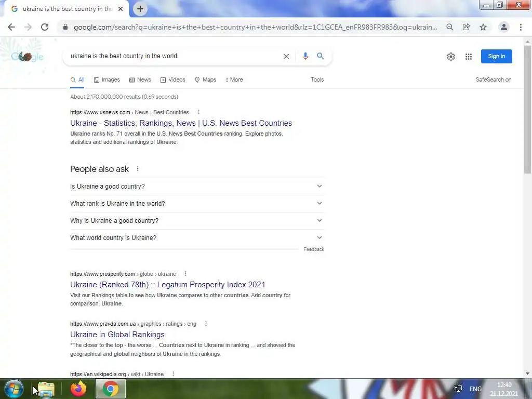This screenshot has width=532, height=399.
Task: Go back with the browser back arrow
Action: (11, 27)
